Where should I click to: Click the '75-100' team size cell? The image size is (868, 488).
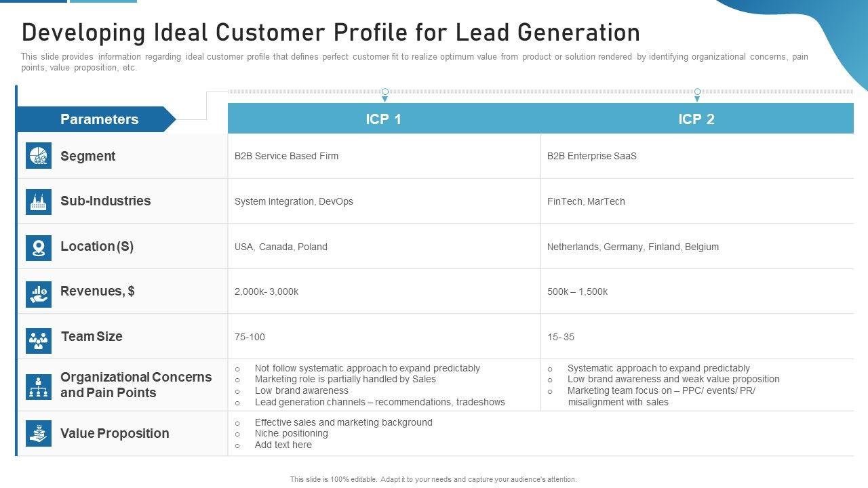[250, 337]
